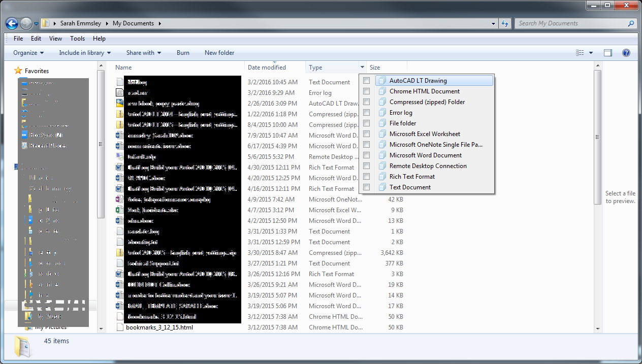Click the icon of bookmarks_3_12_15.html
This screenshot has height=364, width=642.
pyautogui.click(x=120, y=327)
